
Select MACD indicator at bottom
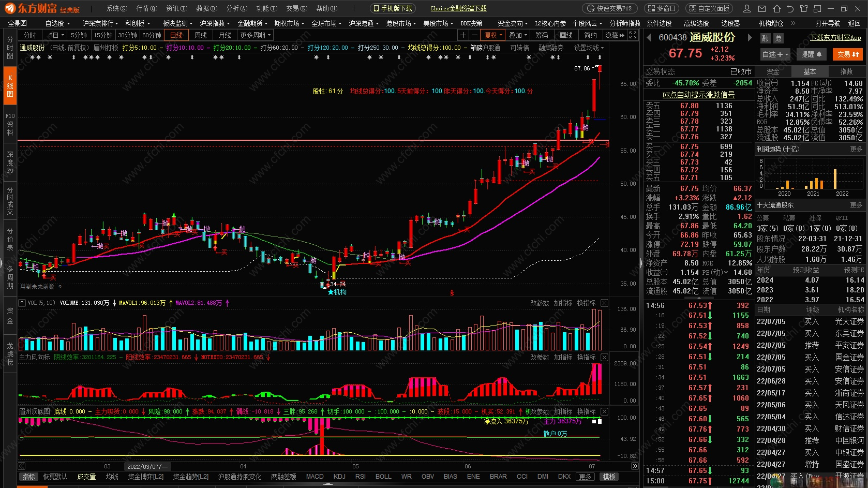point(315,477)
